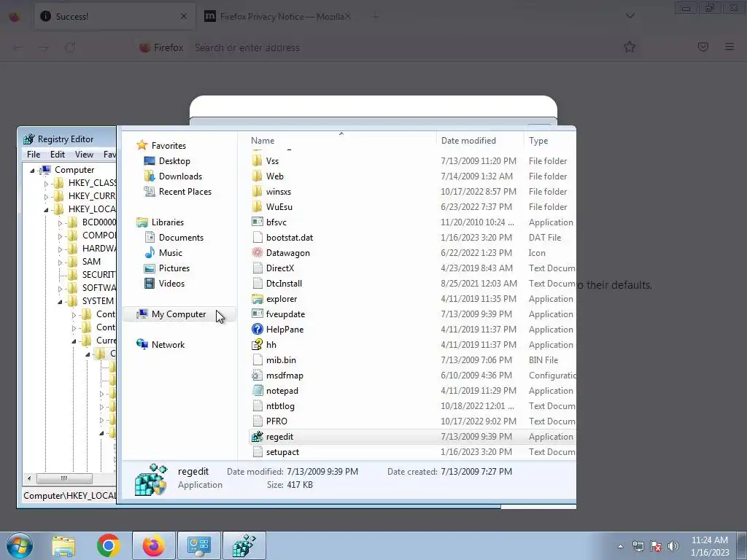Open Registry Editor File menu

pos(34,155)
